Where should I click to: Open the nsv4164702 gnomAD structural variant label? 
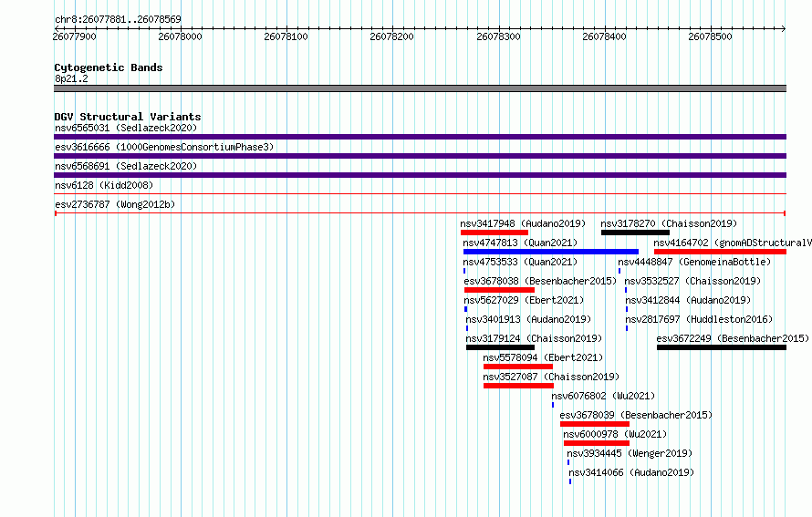[x=733, y=243]
